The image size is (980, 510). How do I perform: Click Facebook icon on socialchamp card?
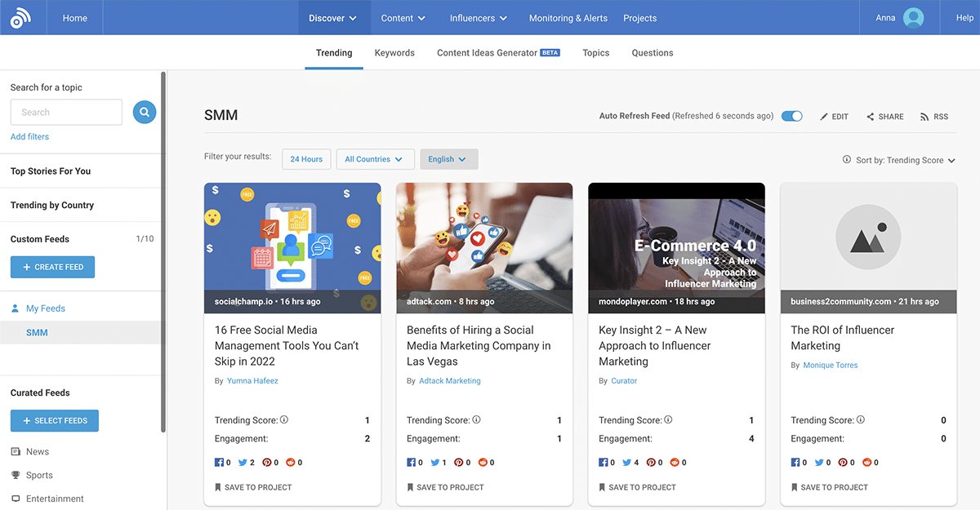click(219, 463)
